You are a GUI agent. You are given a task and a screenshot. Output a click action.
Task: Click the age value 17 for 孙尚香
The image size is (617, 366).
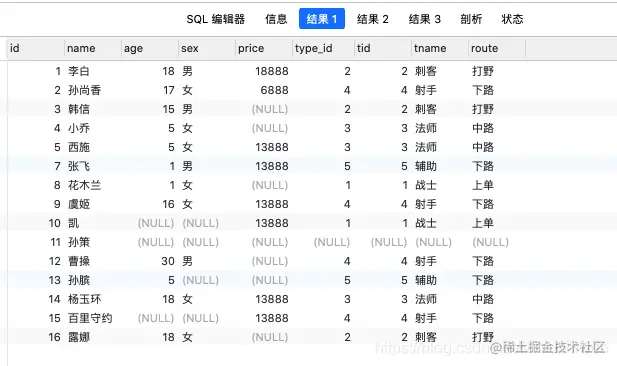(169, 90)
